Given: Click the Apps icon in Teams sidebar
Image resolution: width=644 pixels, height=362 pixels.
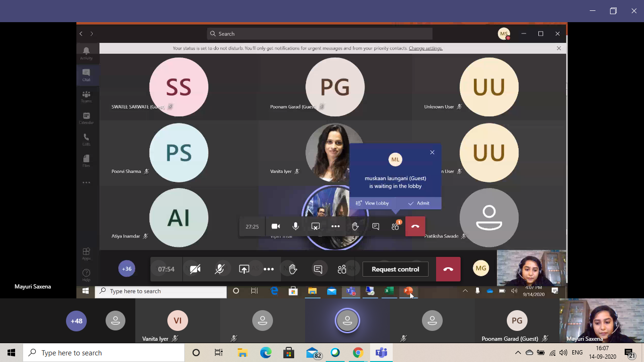Looking at the screenshot, I should (x=86, y=253).
